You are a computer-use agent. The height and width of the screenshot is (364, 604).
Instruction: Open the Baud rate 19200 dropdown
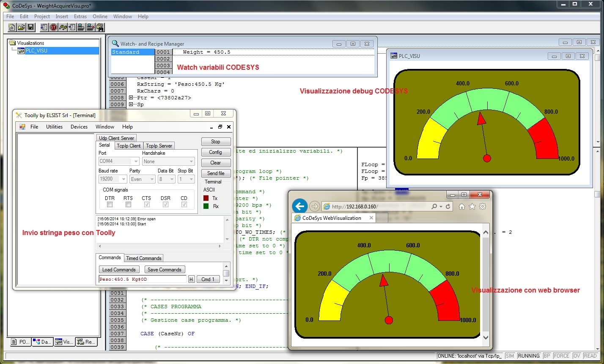[124, 179]
